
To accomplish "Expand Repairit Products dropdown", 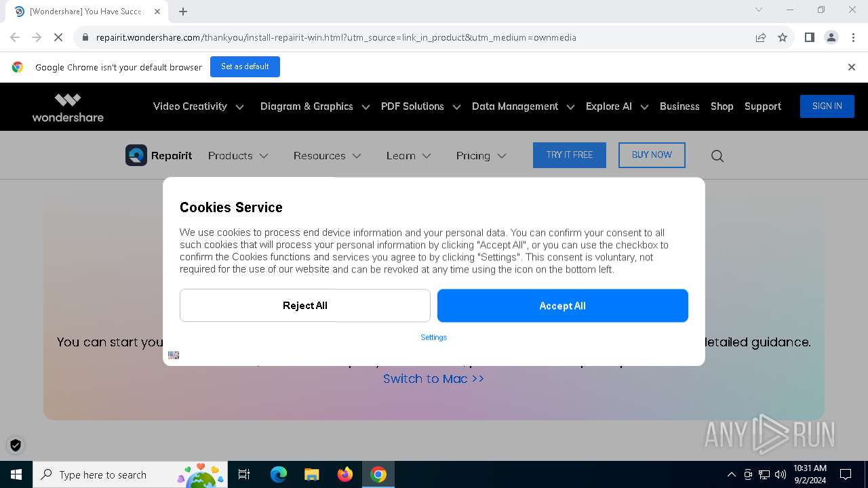I will point(238,156).
